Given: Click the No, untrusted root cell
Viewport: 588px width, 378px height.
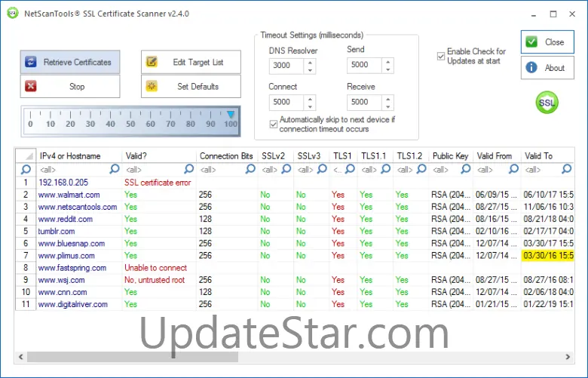Looking at the screenshot, I should pos(159,280).
